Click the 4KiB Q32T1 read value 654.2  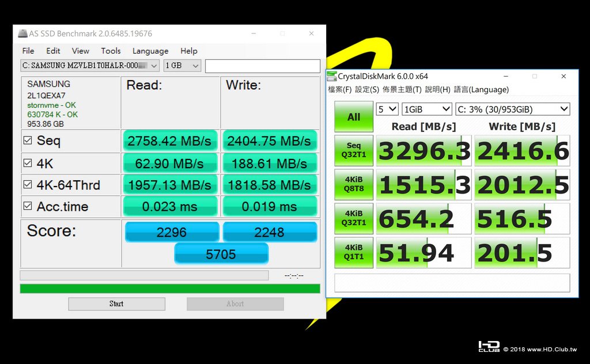(x=423, y=218)
